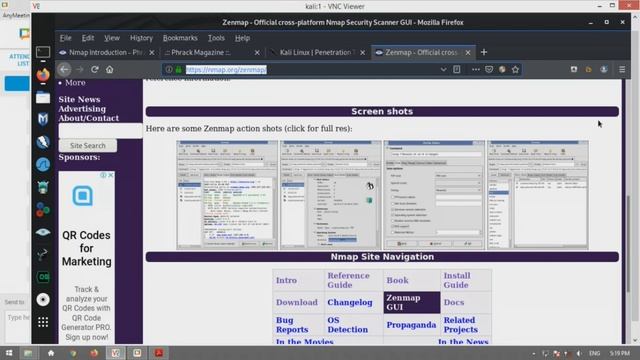Expand the URL bar history dropdown
The image size is (640, 360).
pyautogui.click(x=443, y=69)
